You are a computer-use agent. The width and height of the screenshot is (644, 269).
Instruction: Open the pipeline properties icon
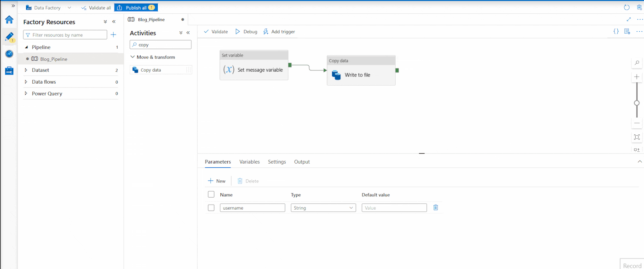627,31
